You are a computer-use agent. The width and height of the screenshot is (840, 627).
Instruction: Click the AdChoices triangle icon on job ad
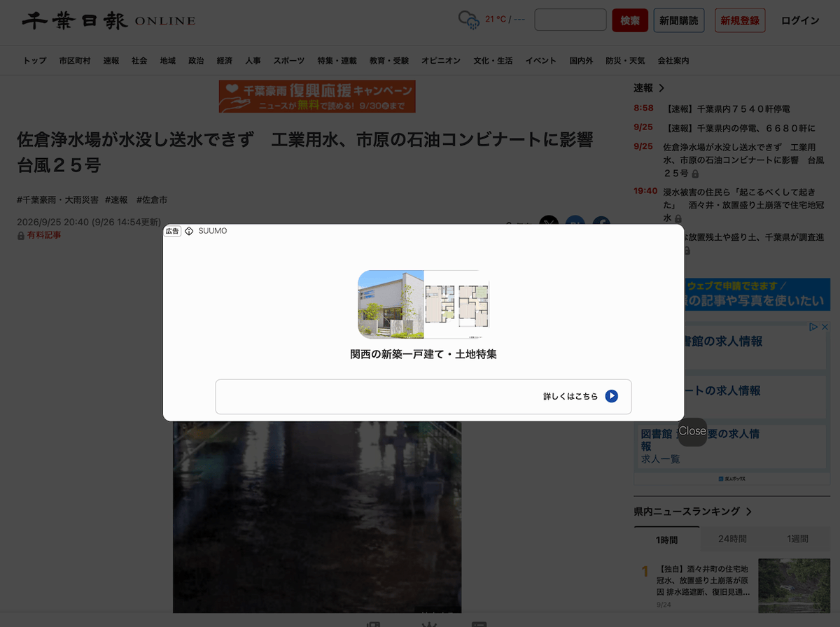[x=813, y=326]
